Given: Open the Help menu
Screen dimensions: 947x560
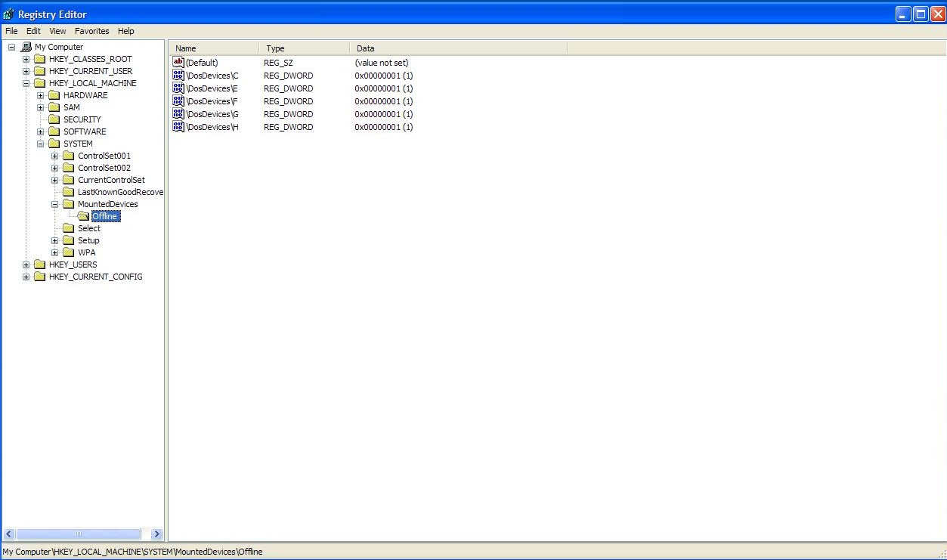Looking at the screenshot, I should (x=126, y=31).
